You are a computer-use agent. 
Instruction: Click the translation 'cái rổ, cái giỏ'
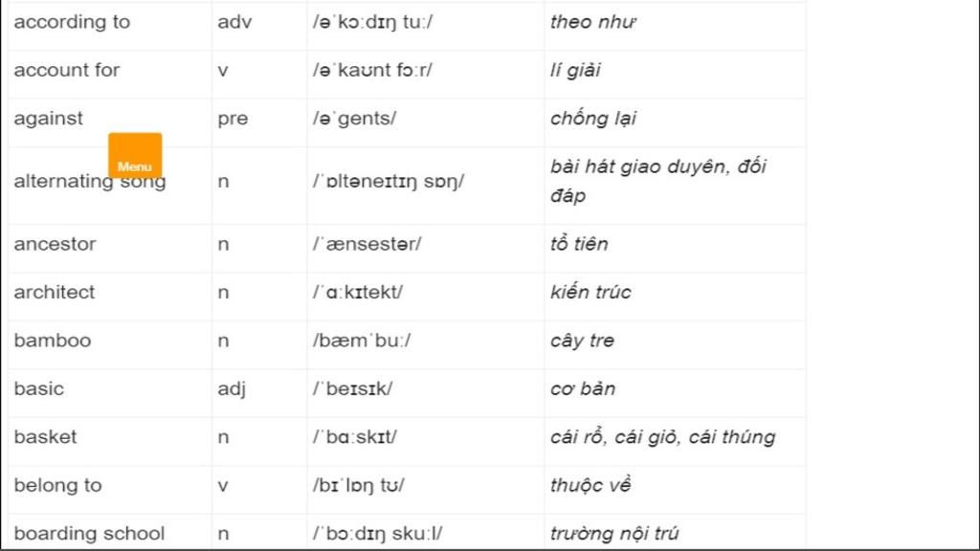(x=614, y=436)
